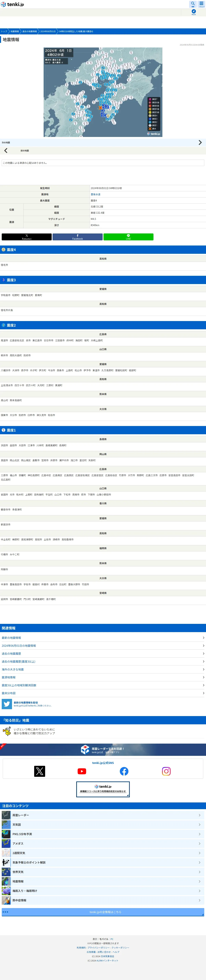The image size is (206, 980).
Task: Open the rain radar app banner
Action: [103, 749]
